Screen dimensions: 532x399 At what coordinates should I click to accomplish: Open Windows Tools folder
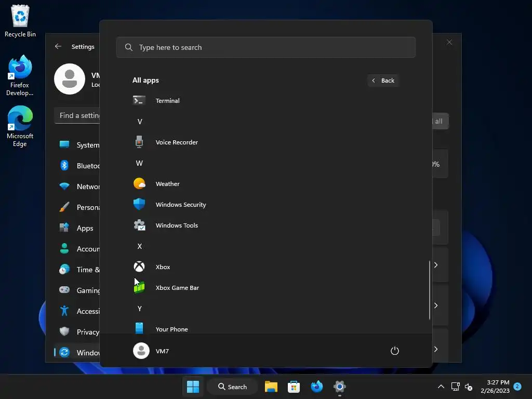[x=265, y=225]
